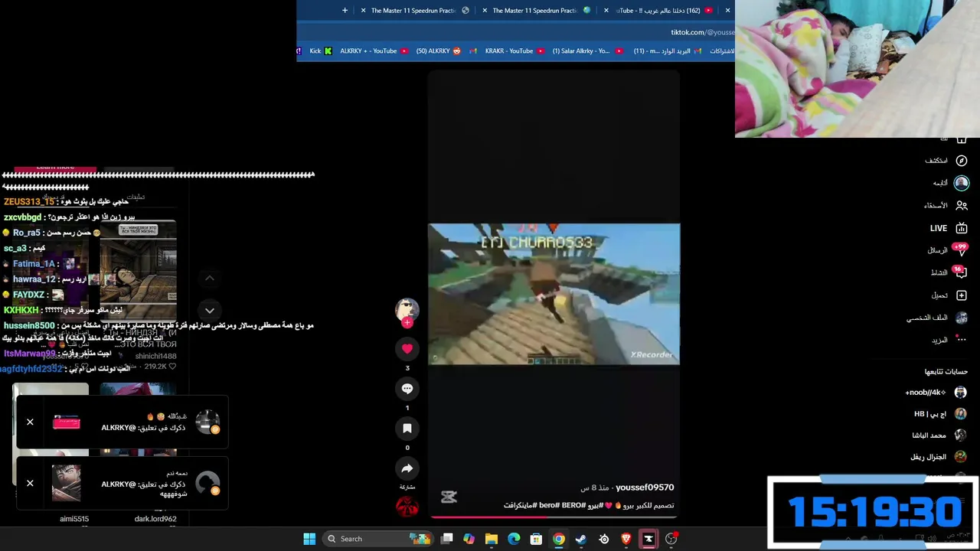The height and width of the screenshot is (551, 980).
Task: Open Profile (الملف الشخصي) in sidebar
Action: tap(937, 318)
